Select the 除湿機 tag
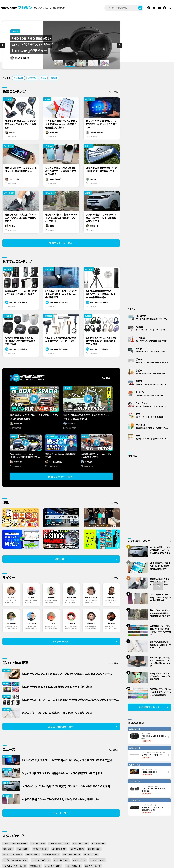This screenshot has height=868, width=174. coord(54,78)
